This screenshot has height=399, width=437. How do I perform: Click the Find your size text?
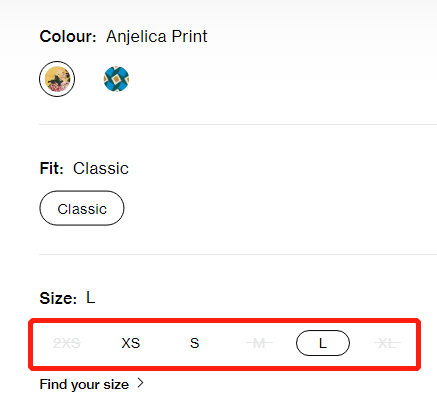[84, 384]
